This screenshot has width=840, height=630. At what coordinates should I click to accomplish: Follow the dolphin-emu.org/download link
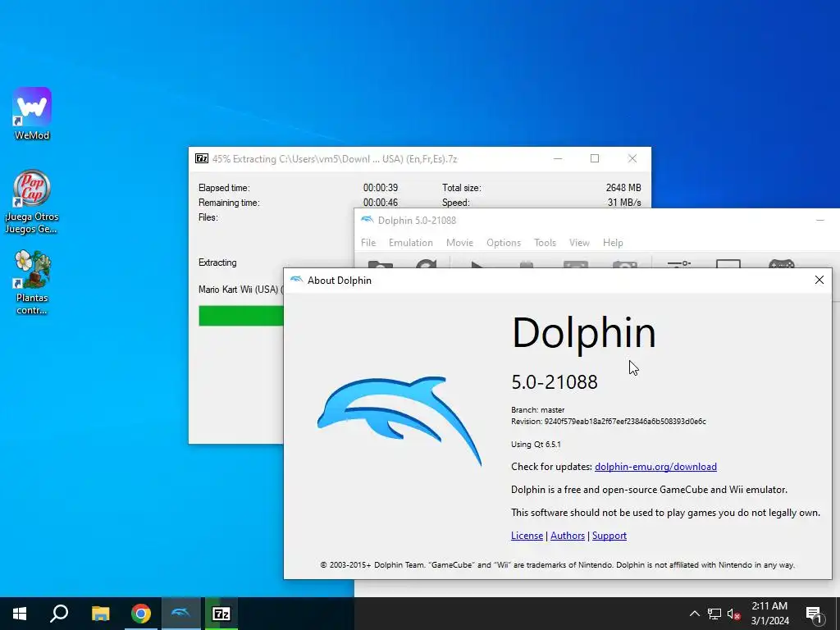(x=655, y=467)
